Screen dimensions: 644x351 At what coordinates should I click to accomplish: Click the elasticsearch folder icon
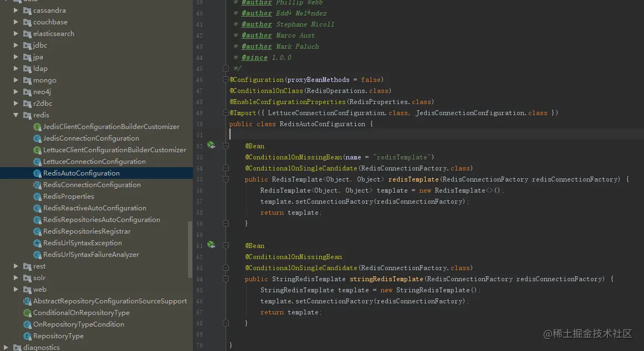27,34
